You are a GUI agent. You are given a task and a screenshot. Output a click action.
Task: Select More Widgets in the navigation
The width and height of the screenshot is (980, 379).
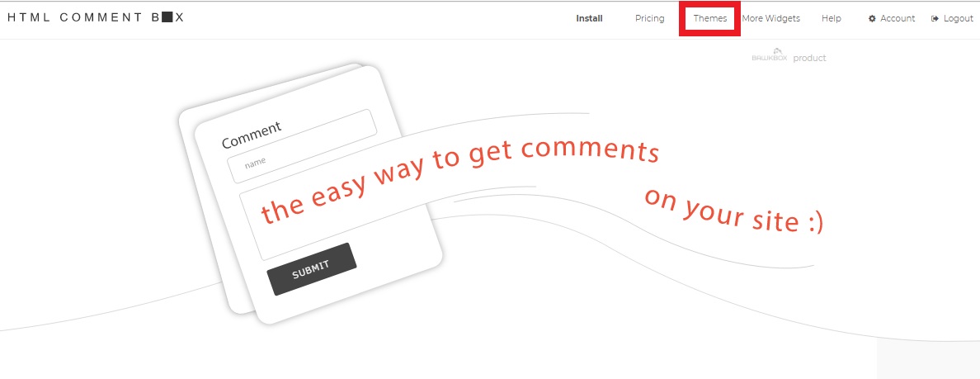tap(770, 19)
